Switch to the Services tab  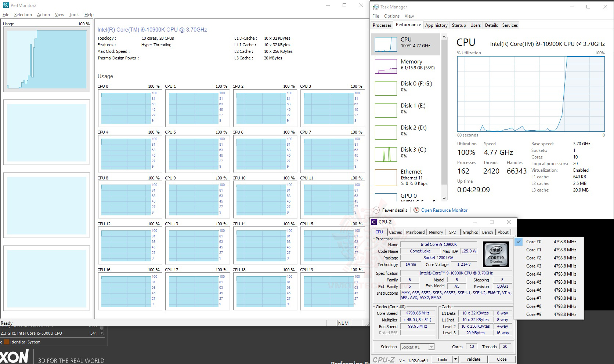coord(510,25)
